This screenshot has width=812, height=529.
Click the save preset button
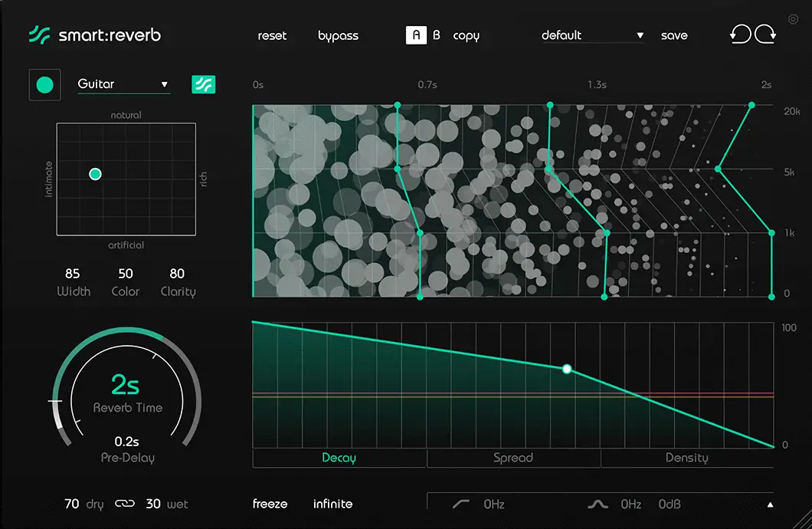674,35
